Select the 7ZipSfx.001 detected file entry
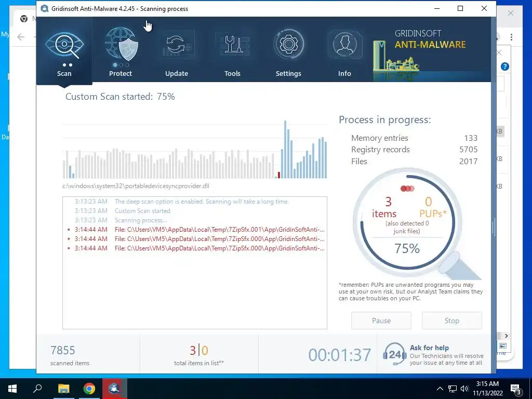Image resolution: width=532 pixels, height=399 pixels. tap(196, 230)
